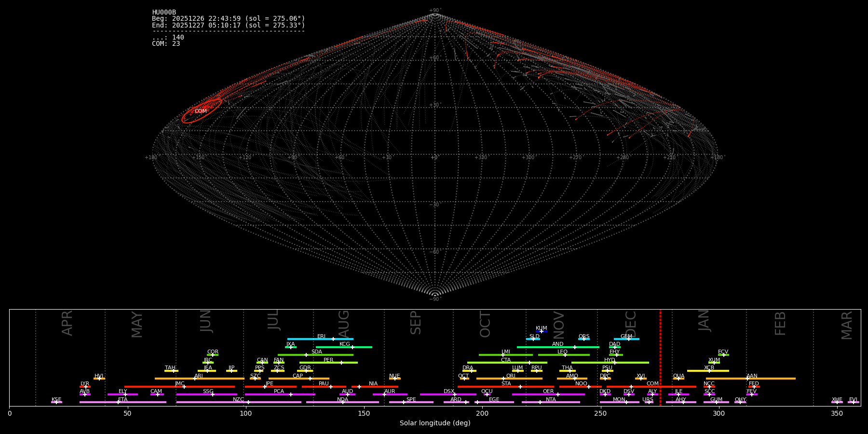
Task: Select the purple PCA shower bar
Action: coord(280,394)
